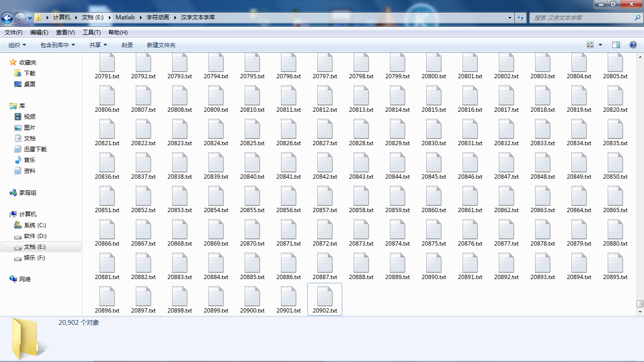Expand the 组织 dropdown

click(17, 45)
